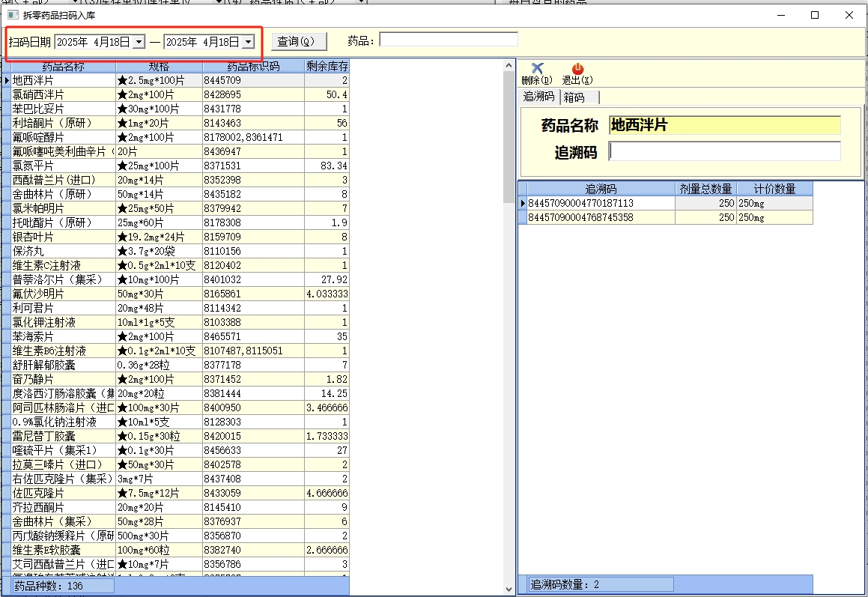Viewport: 868px width, 597px height.
Task: Click the 计价数量 column header
Action: point(775,189)
